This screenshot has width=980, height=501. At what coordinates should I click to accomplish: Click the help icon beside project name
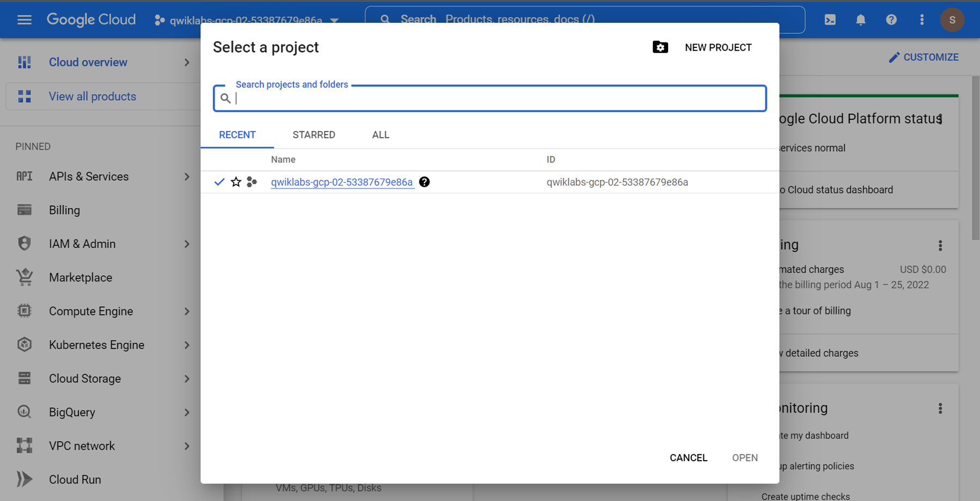point(425,182)
